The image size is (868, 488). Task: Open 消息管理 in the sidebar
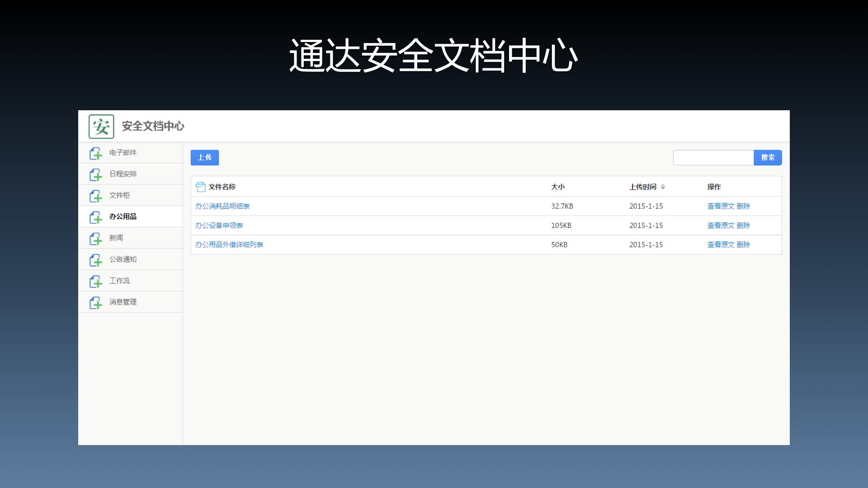[130, 302]
